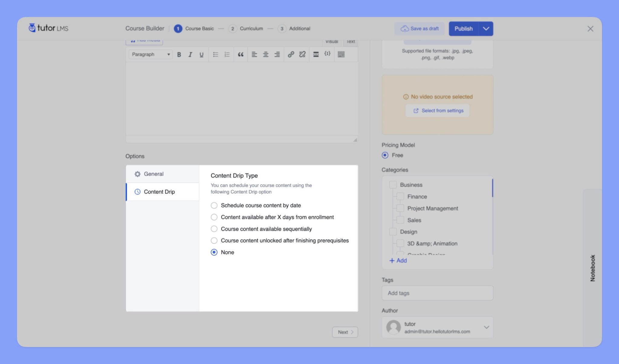
Task: Click the Add tags input field
Action: (x=437, y=293)
